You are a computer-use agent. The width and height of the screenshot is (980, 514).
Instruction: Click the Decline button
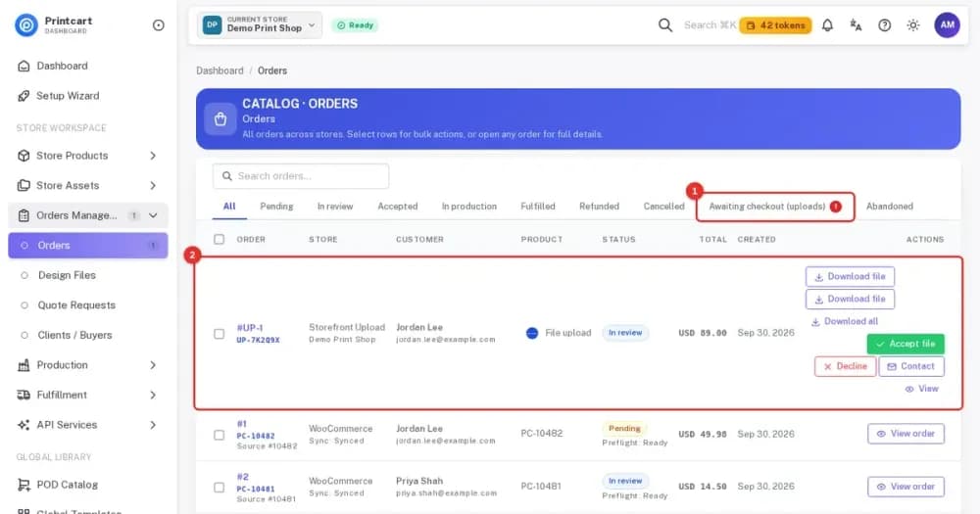click(x=845, y=366)
